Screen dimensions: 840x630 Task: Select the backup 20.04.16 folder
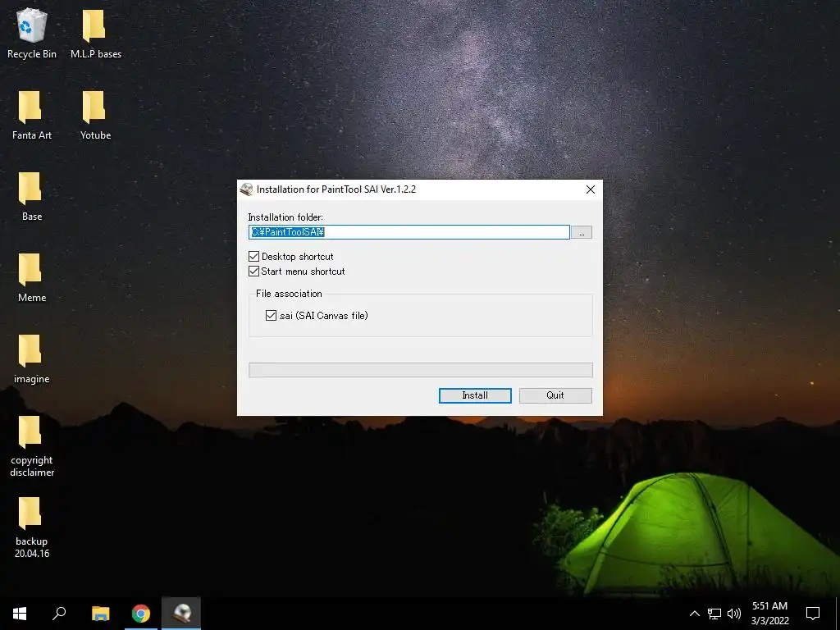[32, 527]
